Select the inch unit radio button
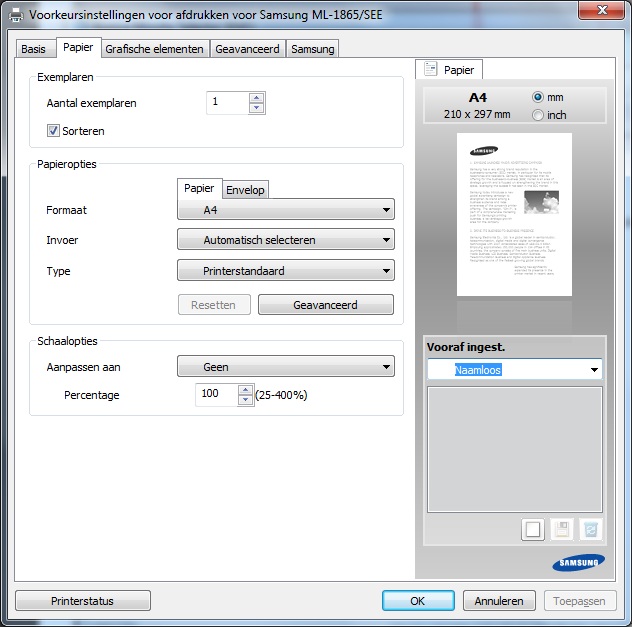 click(x=538, y=115)
